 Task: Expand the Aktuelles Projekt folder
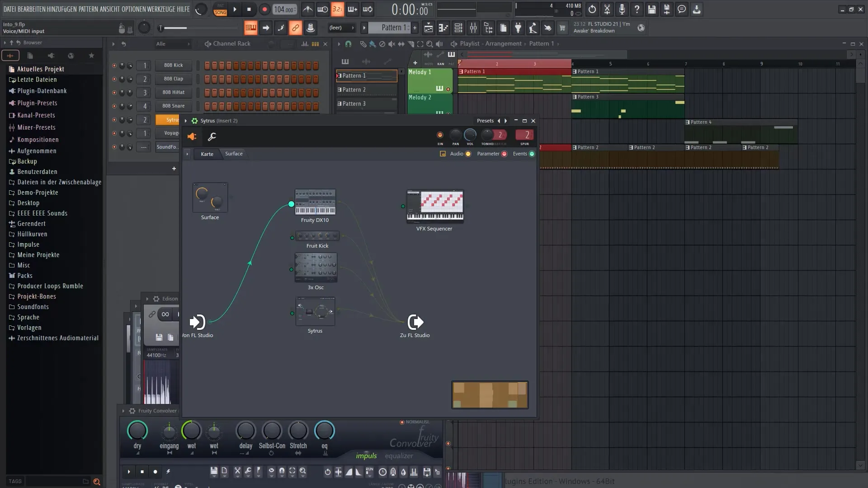(x=41, y=69)
